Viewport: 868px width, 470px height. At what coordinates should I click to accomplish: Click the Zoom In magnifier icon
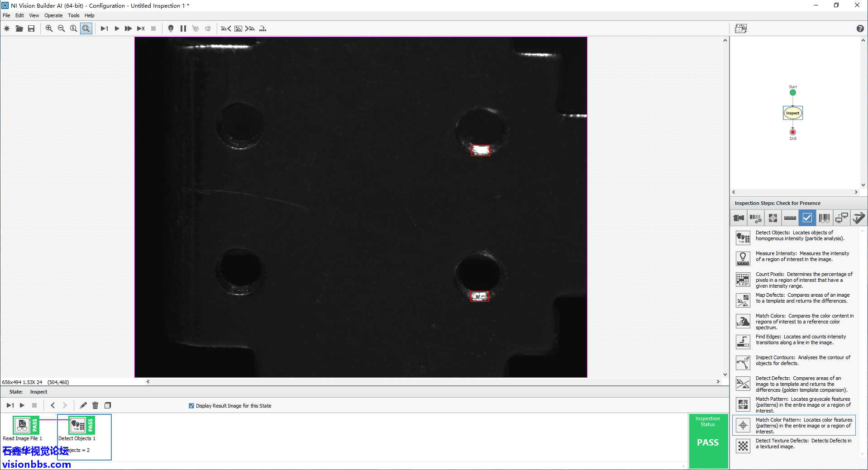[49, 28]
